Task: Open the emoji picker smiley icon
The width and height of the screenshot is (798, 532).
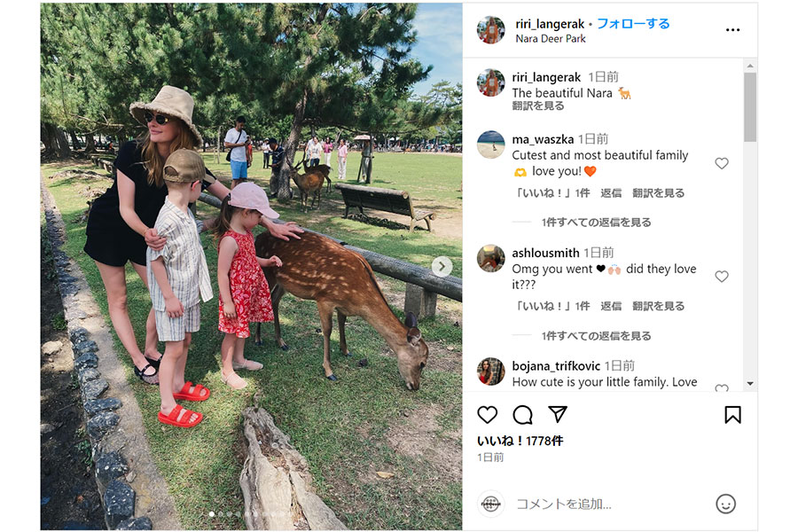Action: pos(725,504)
